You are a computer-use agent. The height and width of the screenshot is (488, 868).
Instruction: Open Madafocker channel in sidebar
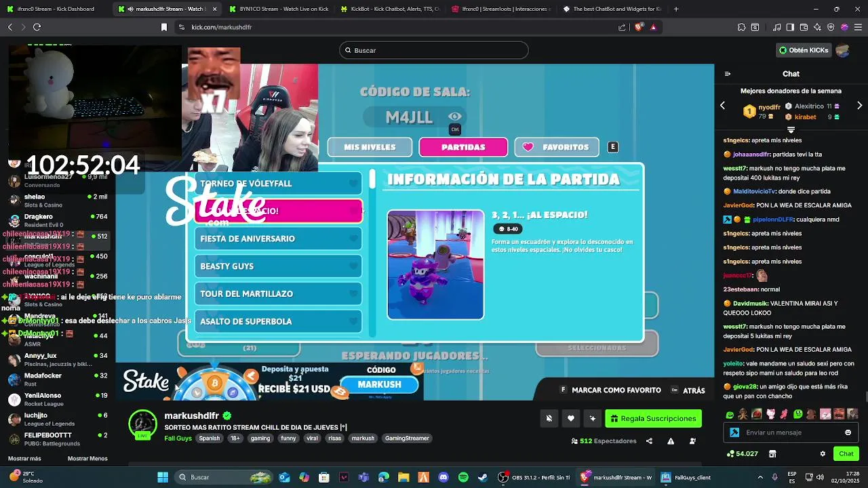(x=58, y=379)
